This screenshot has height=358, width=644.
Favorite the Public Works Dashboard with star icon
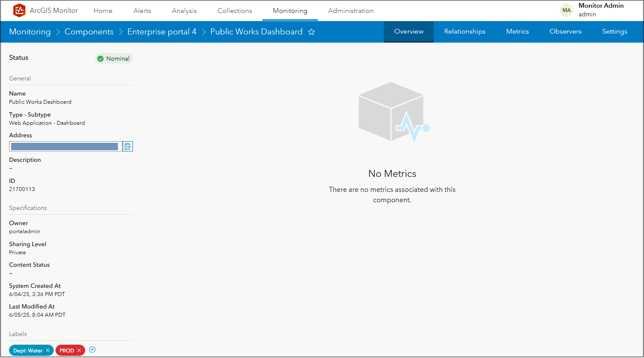point(311,32)
